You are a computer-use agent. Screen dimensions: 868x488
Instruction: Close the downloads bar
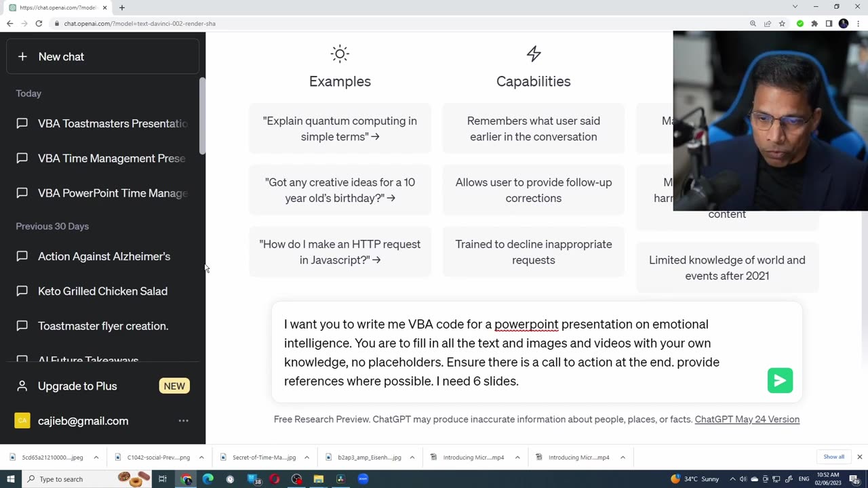click(x=859, y=457)
